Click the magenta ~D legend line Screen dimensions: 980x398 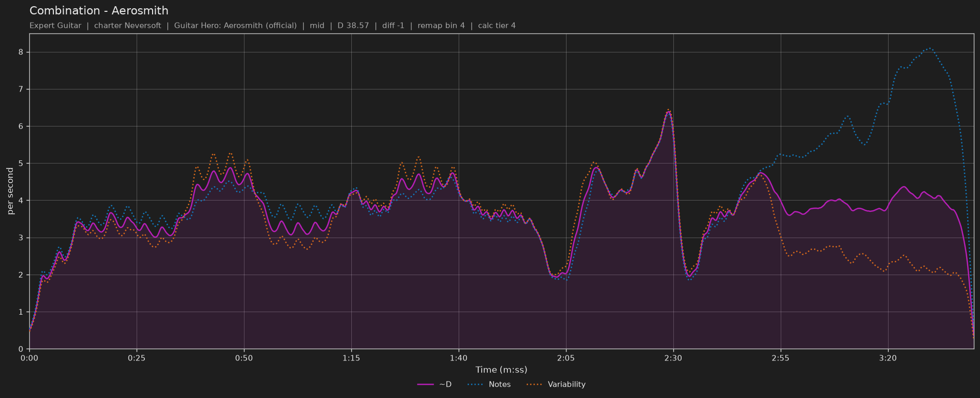point(426,385)
